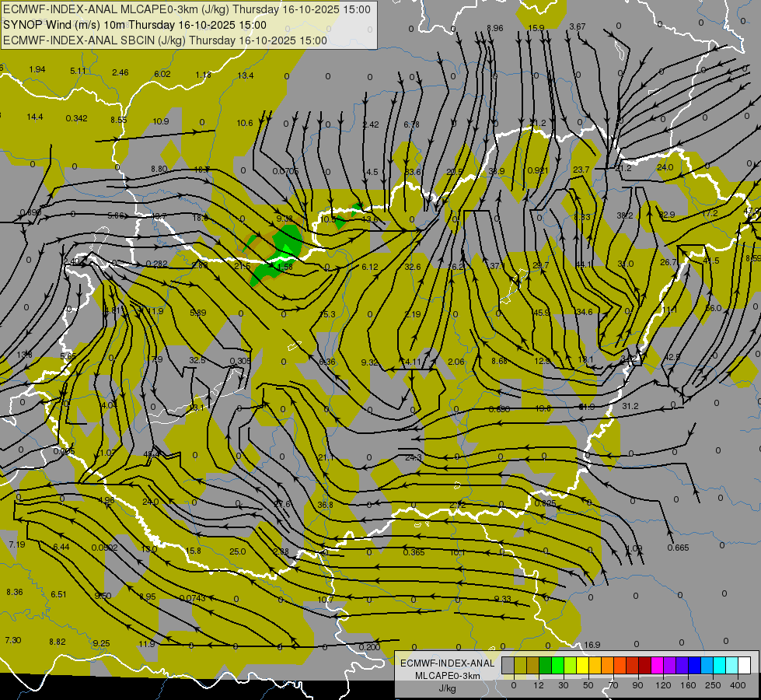
Task: Select the SYNOP Wind 10m title line
Action: coord(134,25)
